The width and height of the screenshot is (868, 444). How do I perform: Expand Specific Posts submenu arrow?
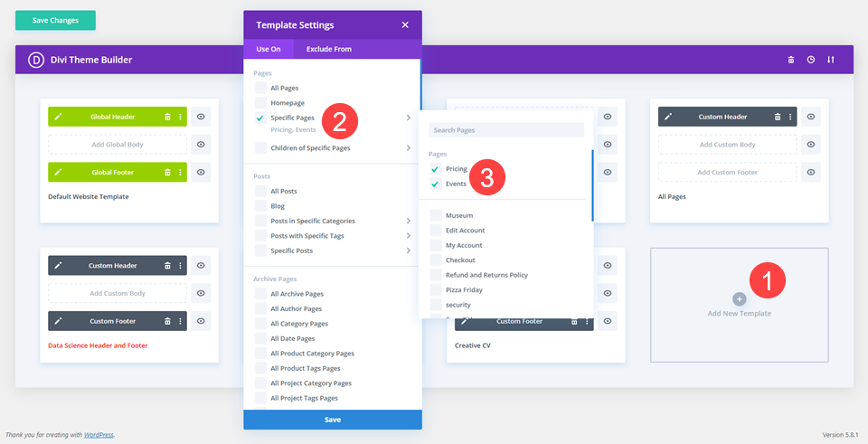pos(408,250)
